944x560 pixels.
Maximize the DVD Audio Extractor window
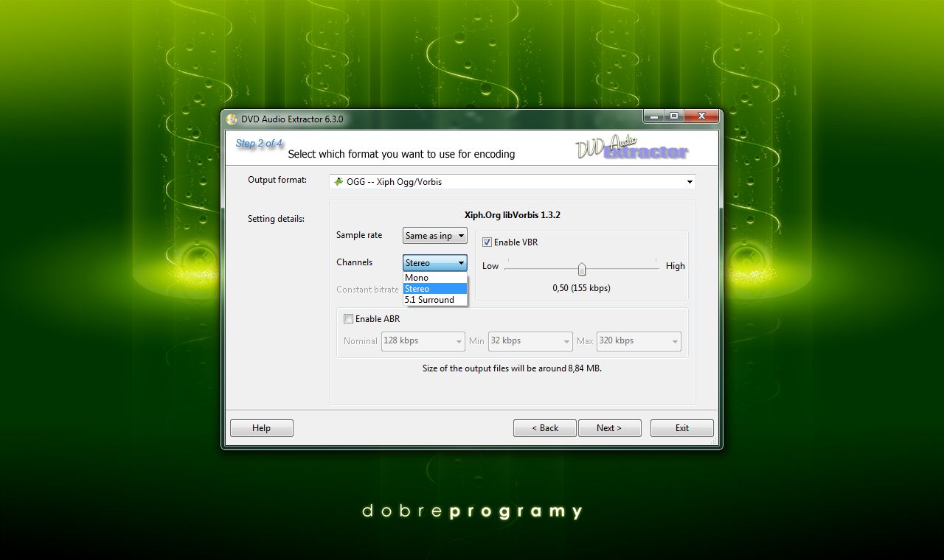pos(673,116)
